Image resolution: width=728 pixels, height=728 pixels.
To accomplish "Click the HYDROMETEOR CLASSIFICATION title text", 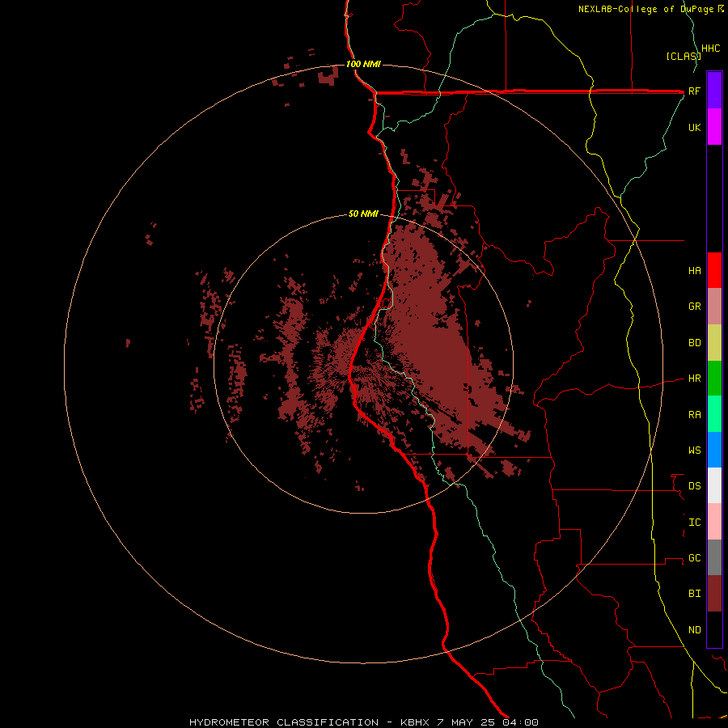I will [284, 722].
